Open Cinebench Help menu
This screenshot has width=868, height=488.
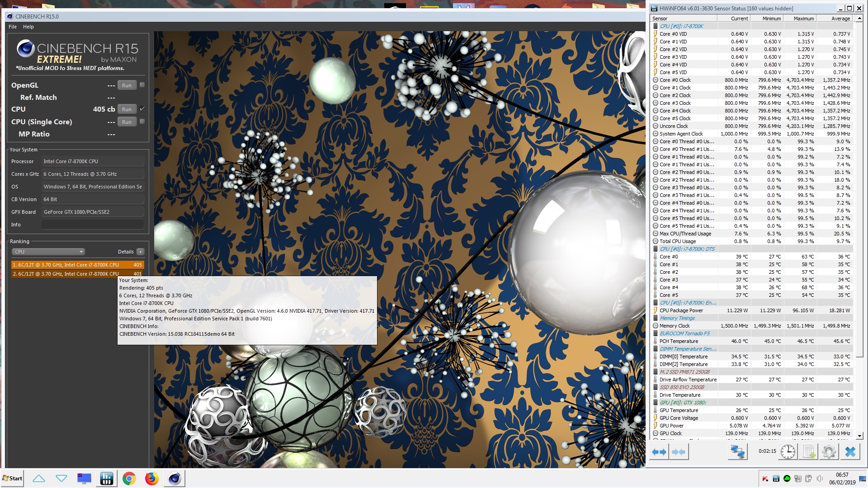pos(28,27)
